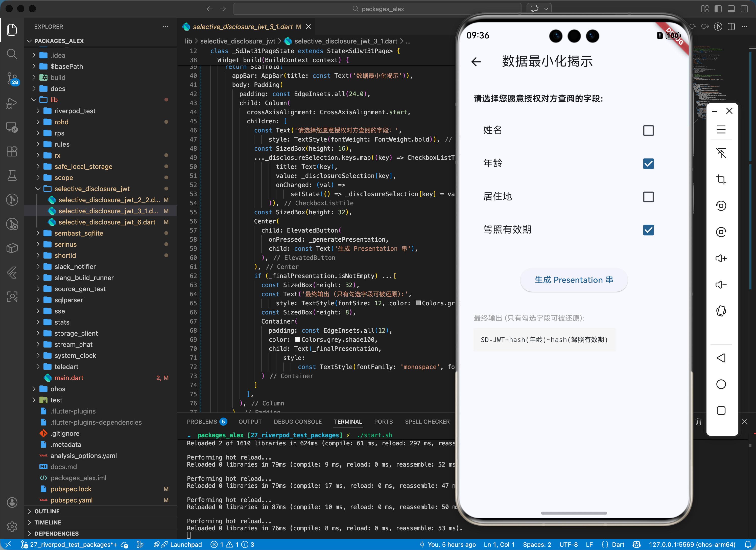Viewport: 756px width, 550px height.
Task: Check the 姓名 checkbox
Action: (x=648, y=130)
